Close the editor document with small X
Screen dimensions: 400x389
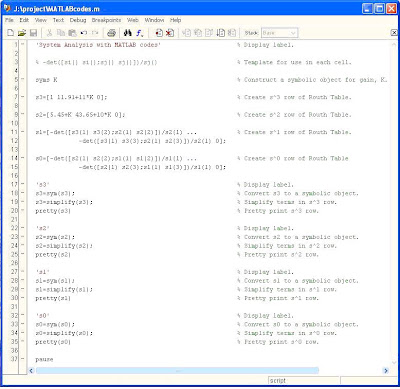394,33
